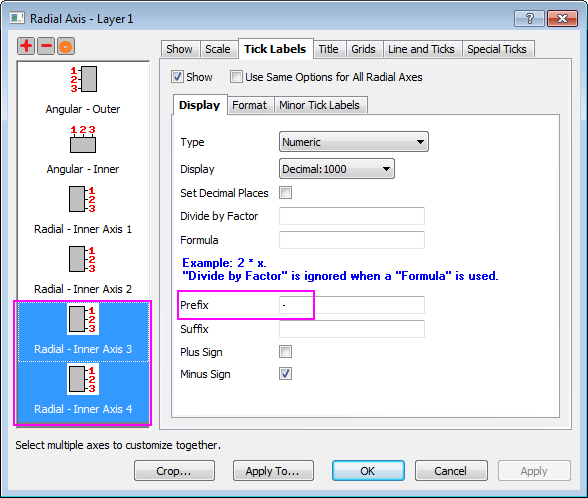
Task: Select the Radial - Inner Axis 4 icon
Action: click(83, 379)
